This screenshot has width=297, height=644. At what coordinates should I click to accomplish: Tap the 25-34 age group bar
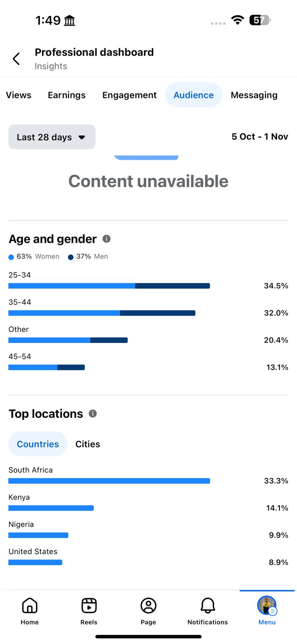109,286
